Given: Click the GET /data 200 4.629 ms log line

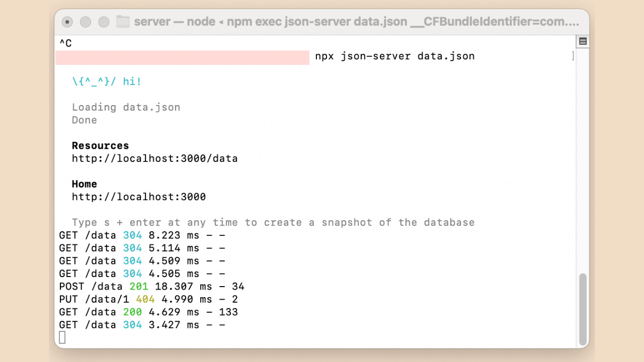Looking at the screenshot, I should pos(148,312).
